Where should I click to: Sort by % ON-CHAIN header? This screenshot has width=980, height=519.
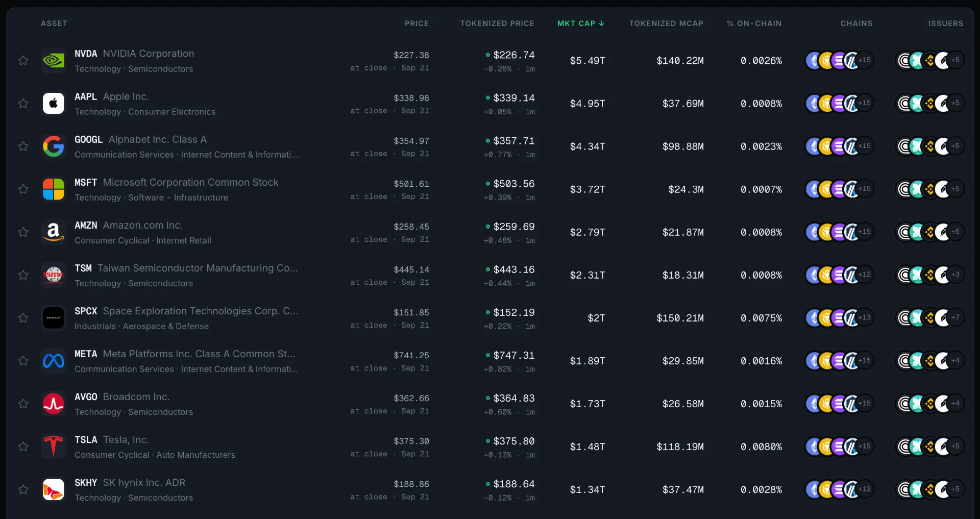[x=754, y=23]
